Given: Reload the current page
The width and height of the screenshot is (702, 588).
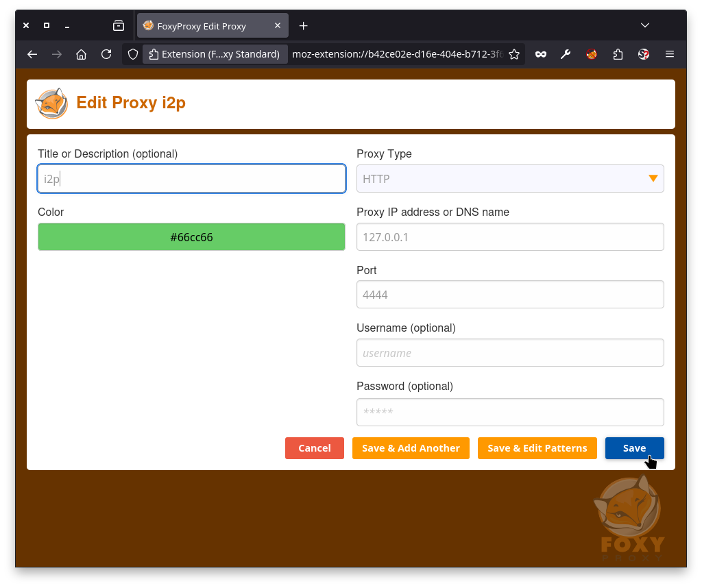Looking at the screenshot, I should coord(106,54).
